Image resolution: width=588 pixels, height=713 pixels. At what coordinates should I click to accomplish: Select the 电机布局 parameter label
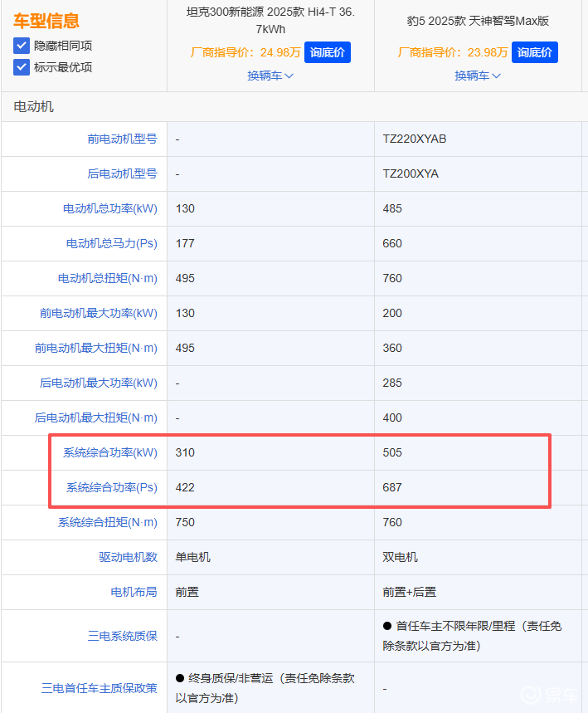[x=134, y=592]
